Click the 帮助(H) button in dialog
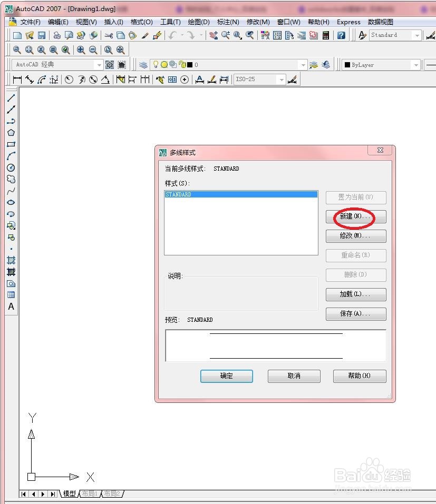Screen dimensions: 436x504 (x=360, y=375)
